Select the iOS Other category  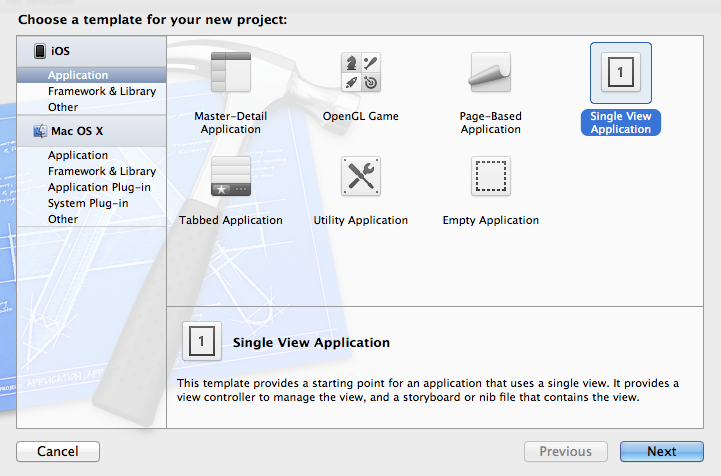click(x=63, y=107)
